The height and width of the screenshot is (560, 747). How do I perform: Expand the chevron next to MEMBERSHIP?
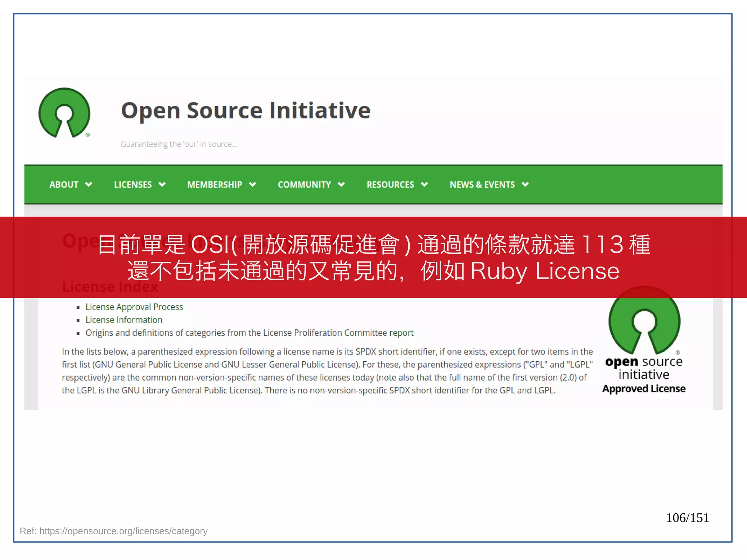(x=252, y=184)
